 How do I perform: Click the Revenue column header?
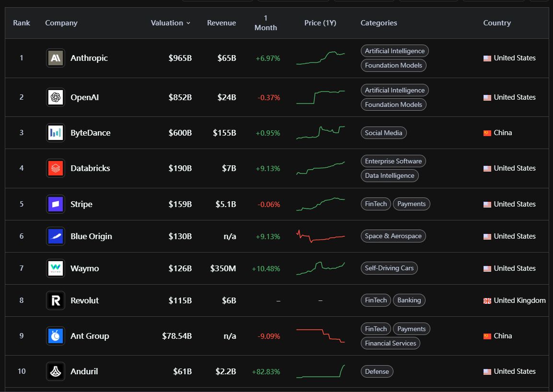click(x=221, y=23)
